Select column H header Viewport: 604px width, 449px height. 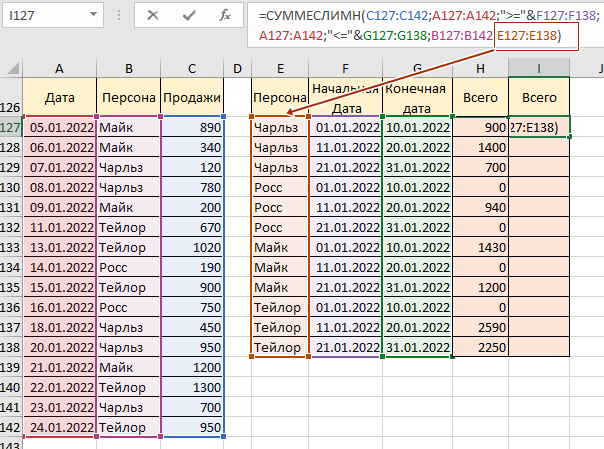(x=480, y=69)
